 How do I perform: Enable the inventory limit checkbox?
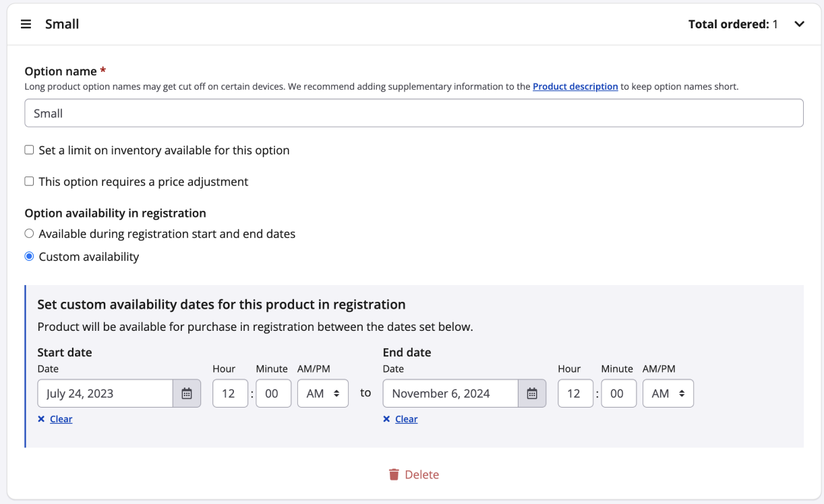(x=29, y=150)
